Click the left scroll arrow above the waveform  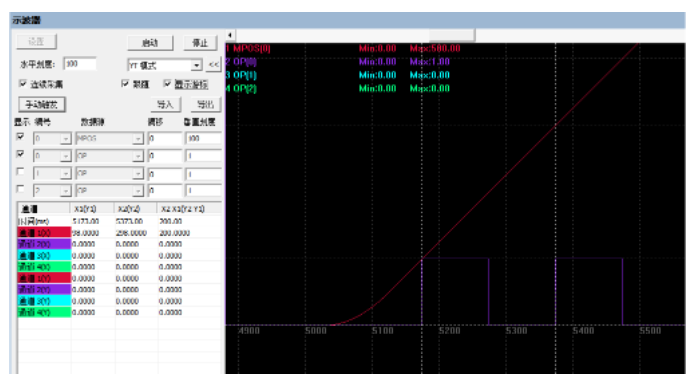click(230, 35)
